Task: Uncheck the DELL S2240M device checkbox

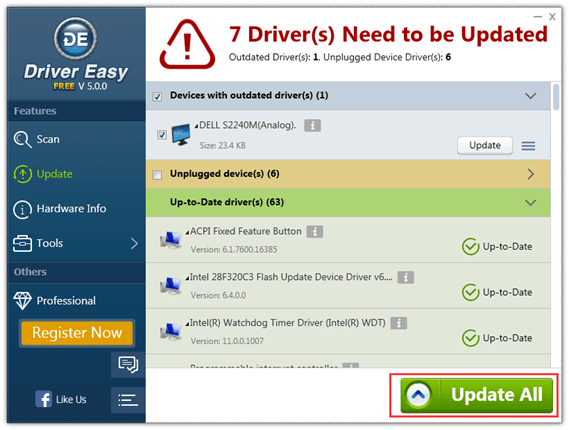Action: point(162,135)
